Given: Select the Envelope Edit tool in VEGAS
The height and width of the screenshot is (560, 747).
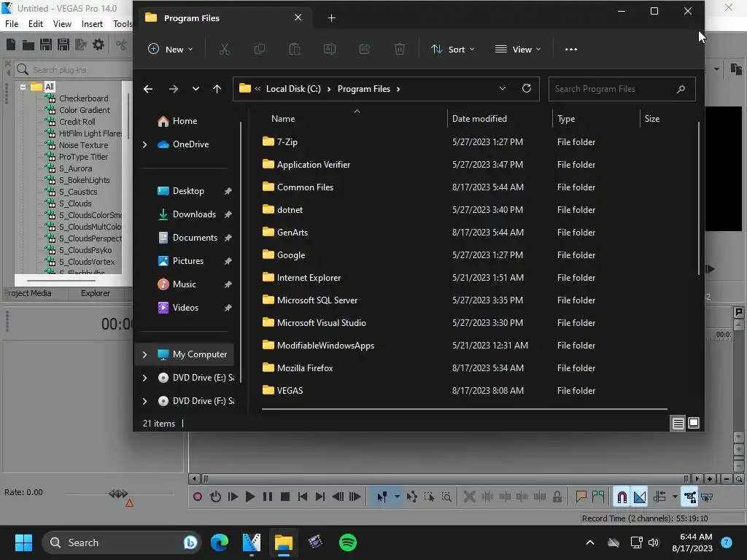Looking at the screenshot, I should click(x=412, y=497).
